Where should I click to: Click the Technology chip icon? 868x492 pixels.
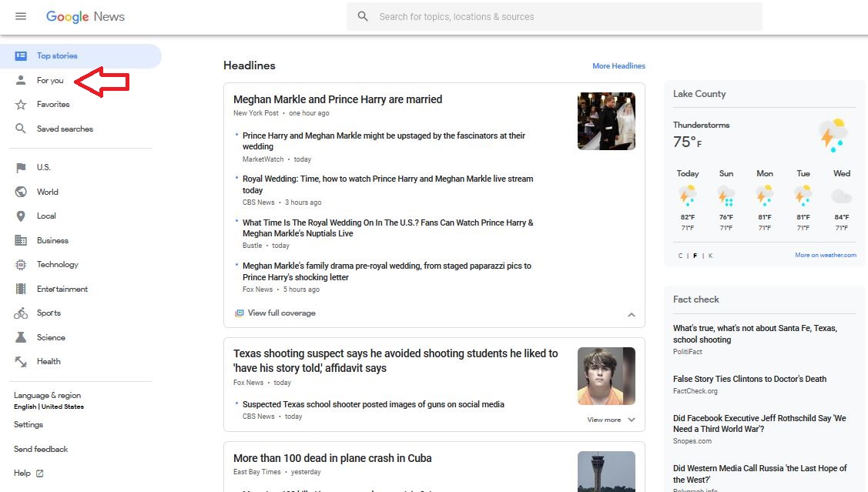[x=21, y=265]
